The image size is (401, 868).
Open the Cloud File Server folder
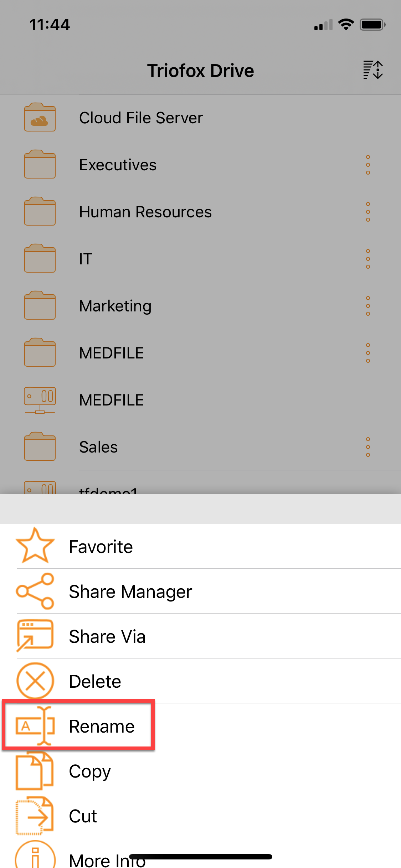pyautogui.click(x=200, y=118)
